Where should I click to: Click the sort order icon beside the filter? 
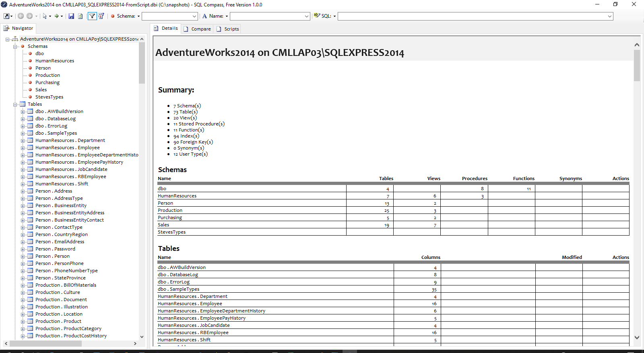(101, 16)
